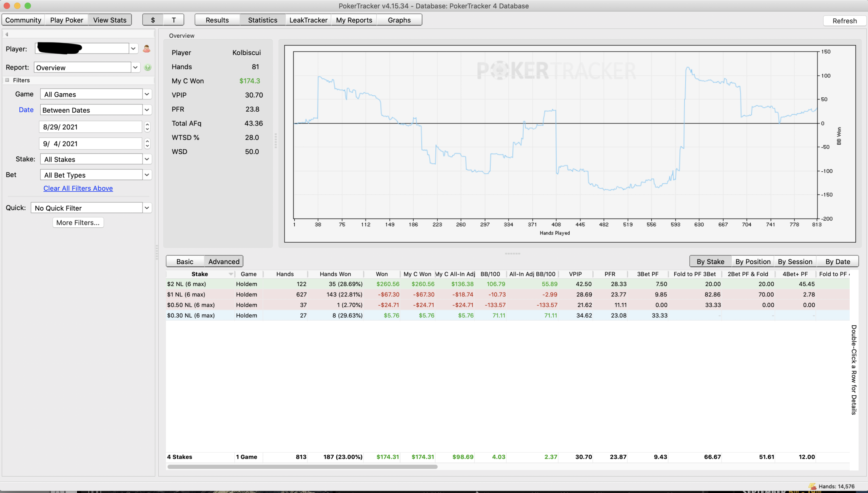Image resolution: width=868 pixels, height=493 pixels.
Task: Select the $0.50 NL (6 max) row
Action: (508, 305)
